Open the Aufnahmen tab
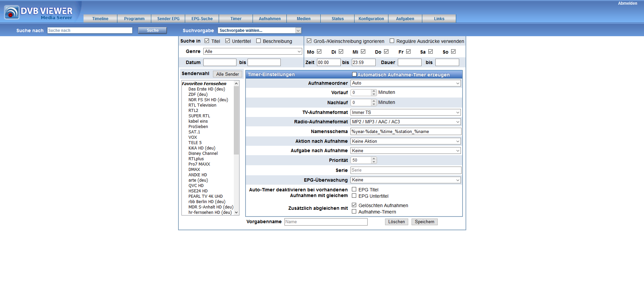The height and width of the screenshot is (307, 644). tap(270, 19)
